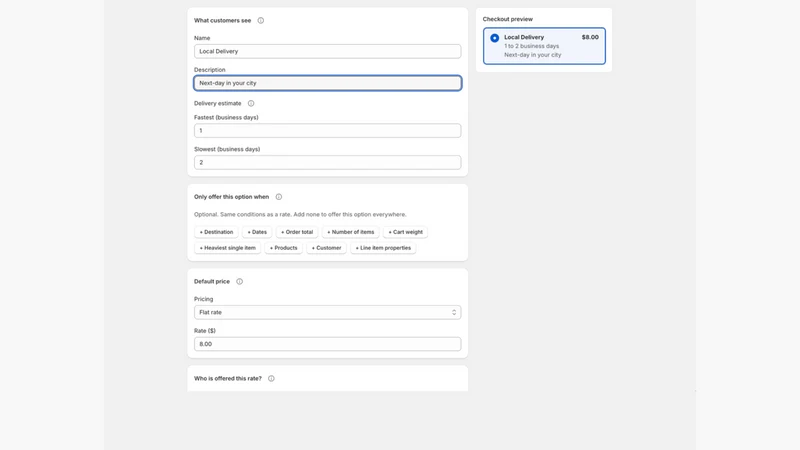Viewport: 800px width, 450px height.
Task: Click info icon beside Delivery estimate
Action: pos(251,103)
